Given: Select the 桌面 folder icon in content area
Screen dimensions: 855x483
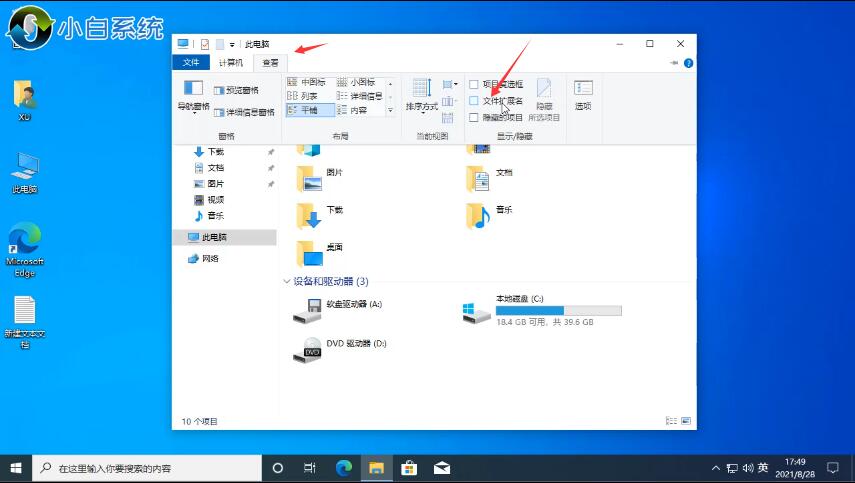Looking at the screenshot, I should 310,253.
